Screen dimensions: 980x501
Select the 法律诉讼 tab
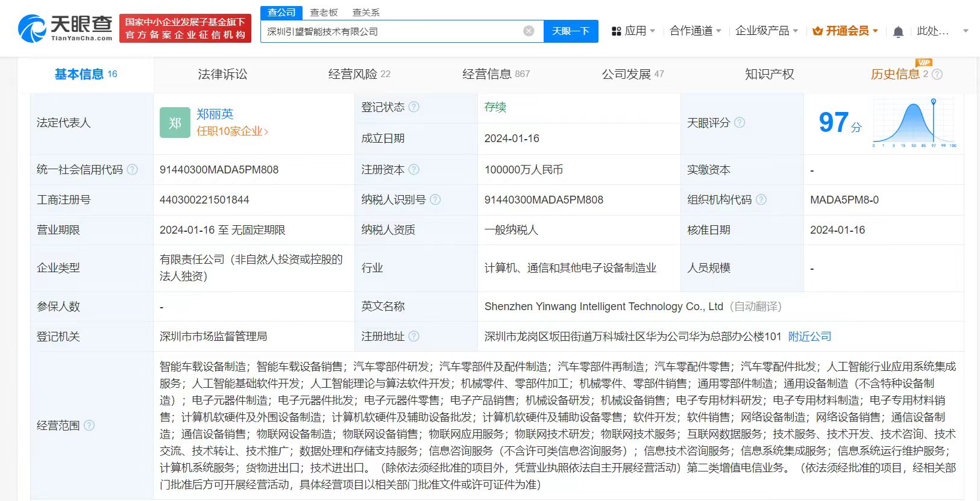tap(222, 75)
